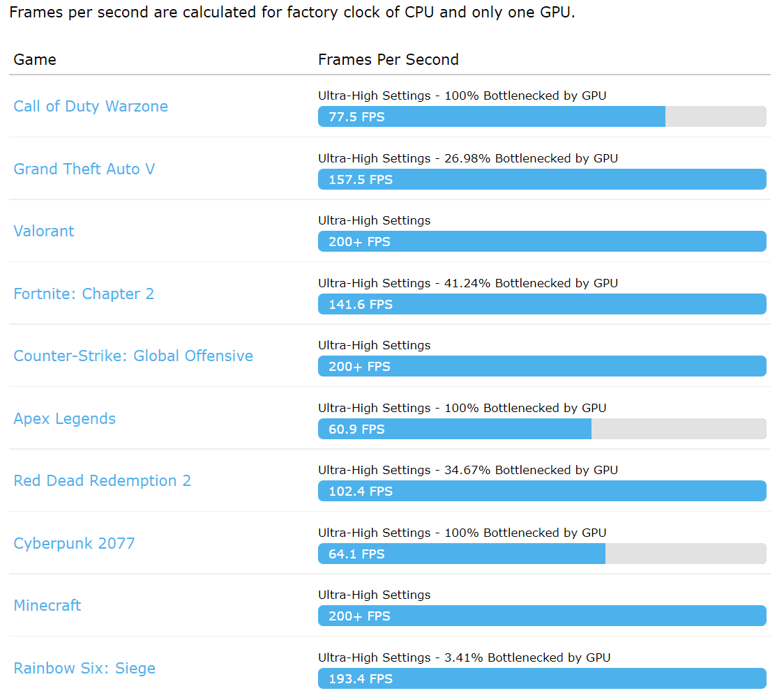Click the 141.6 FPS bar
Screen dimensions: 784x700
pos(542,305)
